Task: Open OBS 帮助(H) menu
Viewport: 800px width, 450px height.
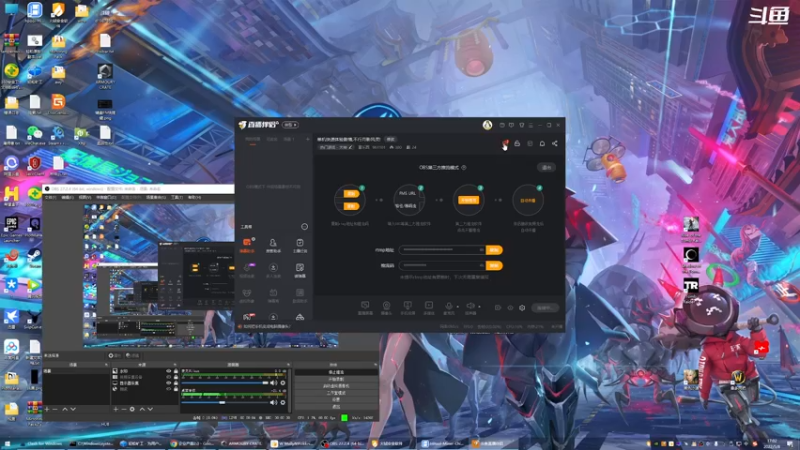Action: (x=194, y=197)
